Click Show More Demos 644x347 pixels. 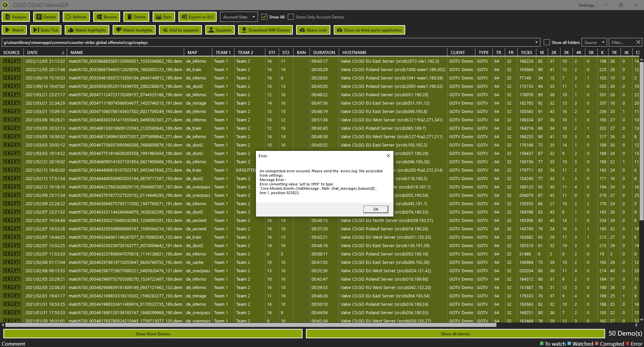tap(153, 334)
